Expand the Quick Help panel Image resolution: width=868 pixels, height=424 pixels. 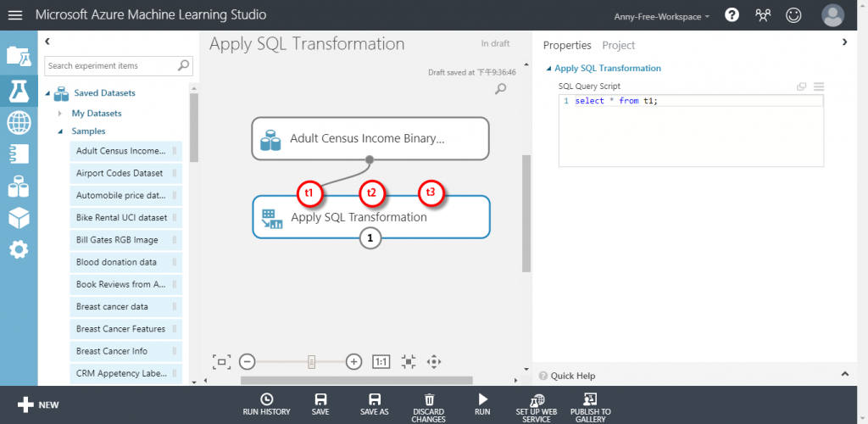[x=845, y=374]
